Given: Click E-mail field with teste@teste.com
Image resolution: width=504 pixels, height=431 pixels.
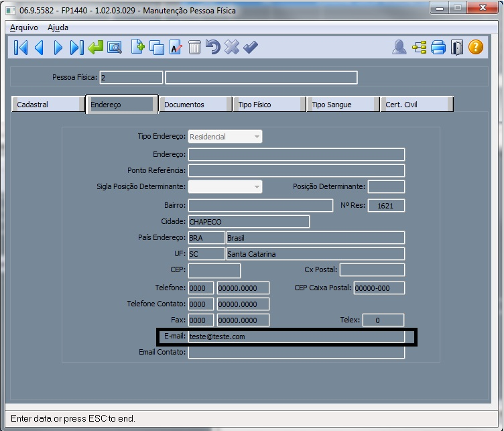Looking at the screenshot, I should click(x=296, y=336).
